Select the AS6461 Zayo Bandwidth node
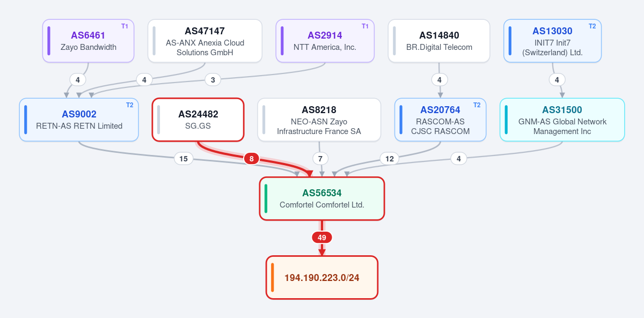Screen dimensions: 644x318 [89, 41]
